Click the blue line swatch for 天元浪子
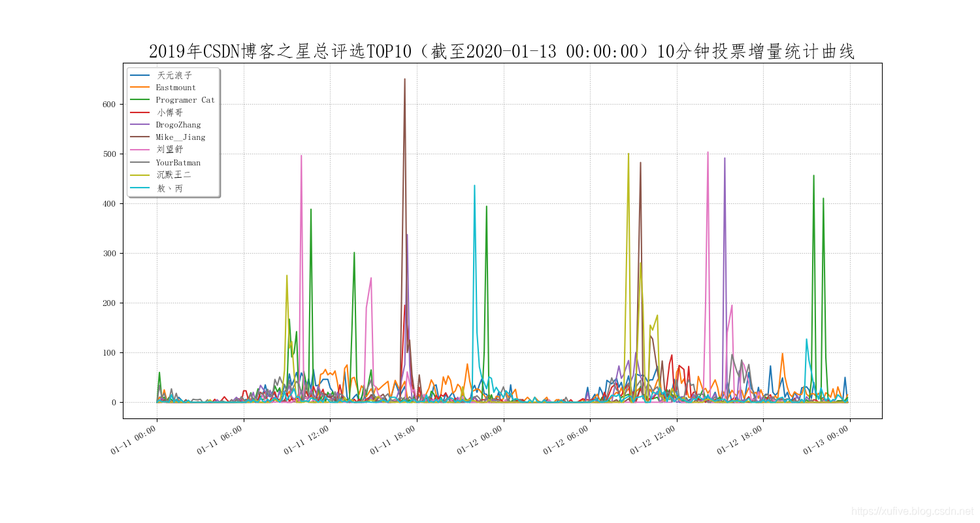 (140, 75)
